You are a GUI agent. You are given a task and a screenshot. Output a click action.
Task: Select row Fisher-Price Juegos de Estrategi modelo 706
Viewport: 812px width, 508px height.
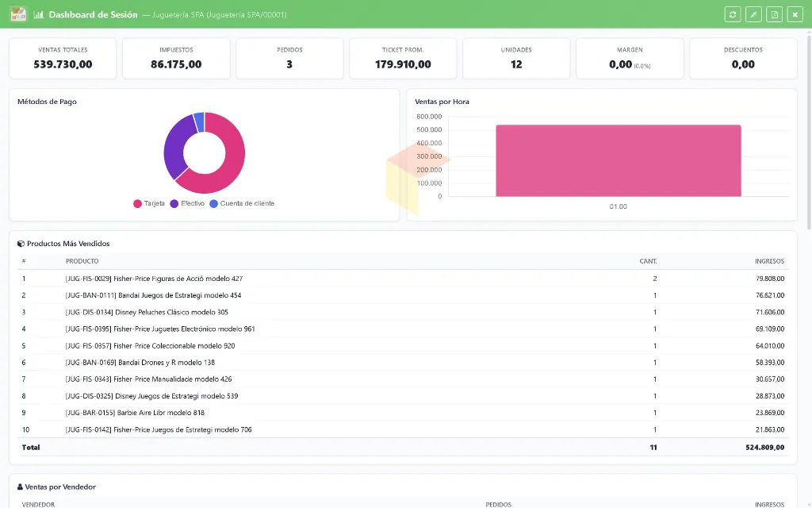(403, 429)
